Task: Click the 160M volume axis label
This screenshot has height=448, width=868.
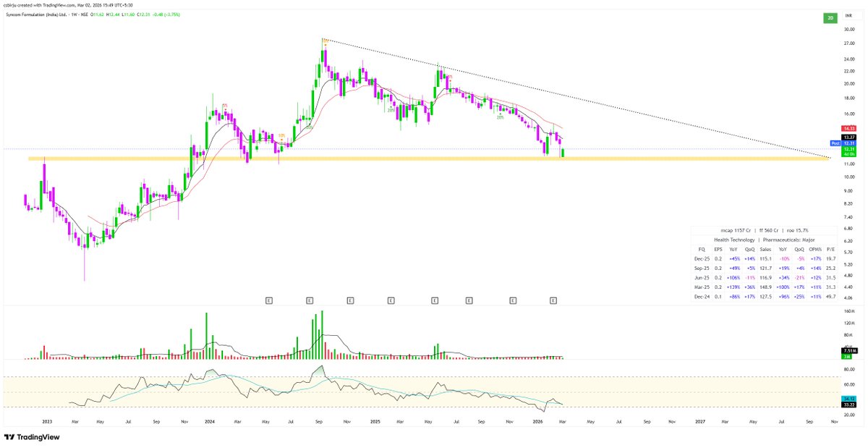Action: (x=848, y=312)
